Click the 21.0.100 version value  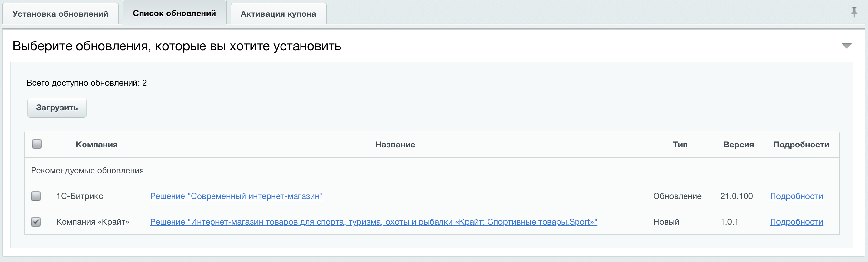(736, 196)
